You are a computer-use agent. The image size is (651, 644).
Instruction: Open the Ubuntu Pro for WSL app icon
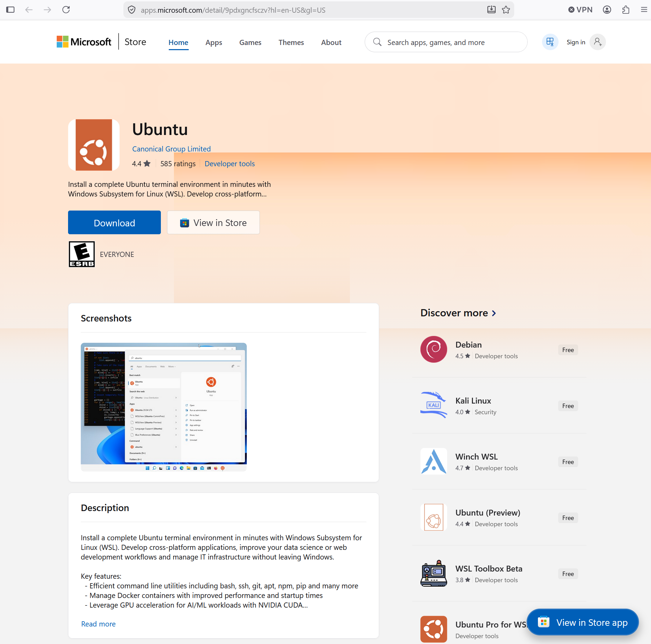434,629
